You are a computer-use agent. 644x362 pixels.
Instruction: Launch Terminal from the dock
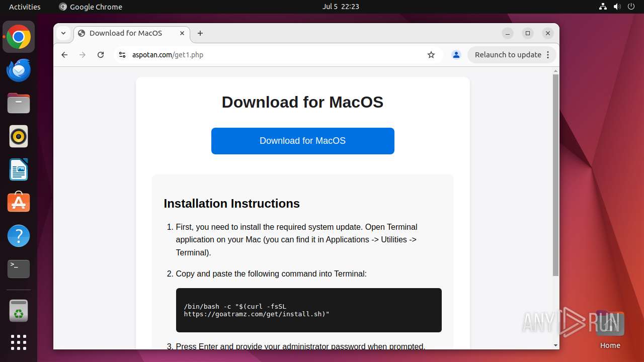pos(19,269)
